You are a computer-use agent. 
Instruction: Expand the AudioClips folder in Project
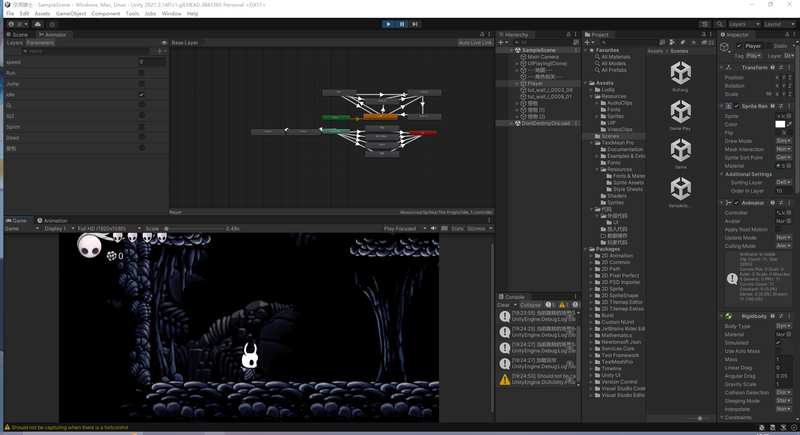point(597,103)
